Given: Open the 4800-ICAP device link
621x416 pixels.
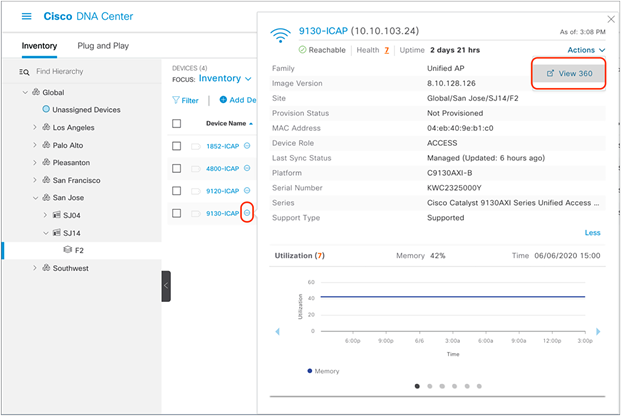Looking at the screenshot, I should 223,168.
